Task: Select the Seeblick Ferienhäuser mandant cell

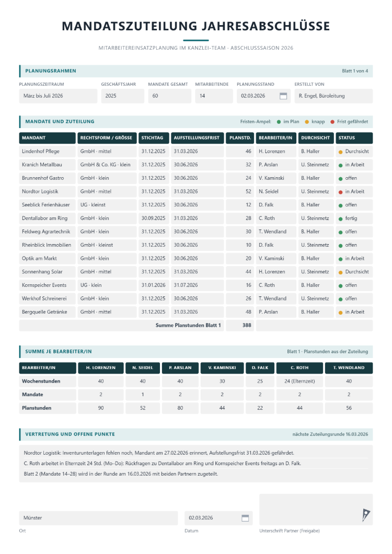Action: [48, 205]
